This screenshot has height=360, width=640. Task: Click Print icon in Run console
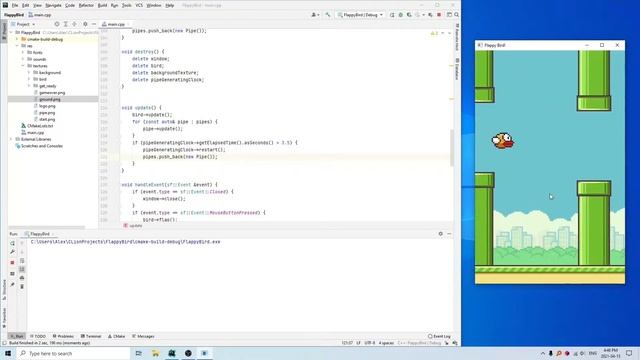pyautogui.click(x=22, y=278)
